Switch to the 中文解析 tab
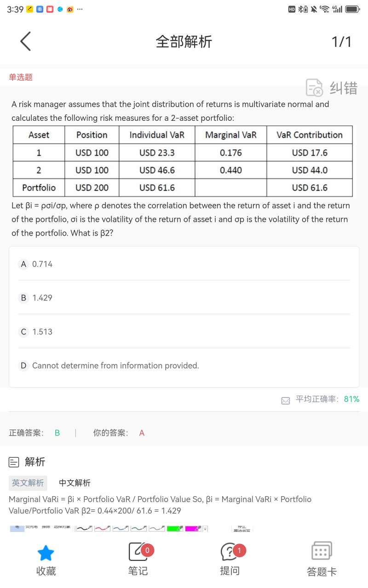 click(75, 483)
